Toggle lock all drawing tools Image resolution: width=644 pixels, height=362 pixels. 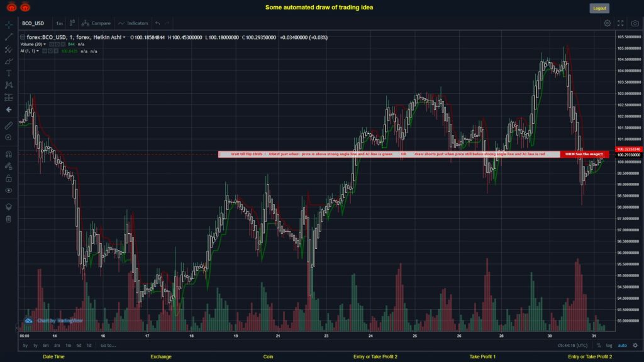point(9,178)
